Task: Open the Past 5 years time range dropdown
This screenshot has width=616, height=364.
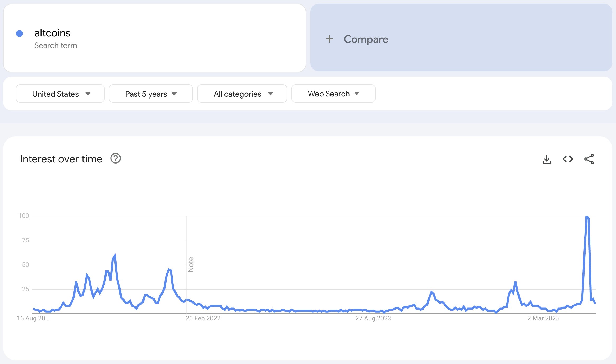Action: 150,94
